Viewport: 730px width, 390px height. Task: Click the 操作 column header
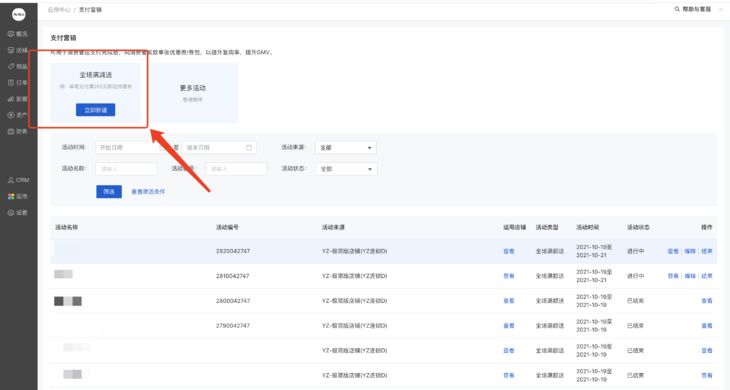(x=707, y=228)
